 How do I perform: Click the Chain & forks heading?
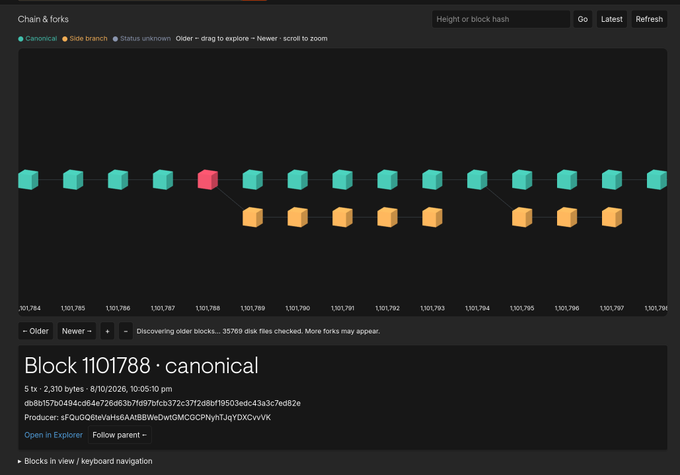(x=43, y=19)
